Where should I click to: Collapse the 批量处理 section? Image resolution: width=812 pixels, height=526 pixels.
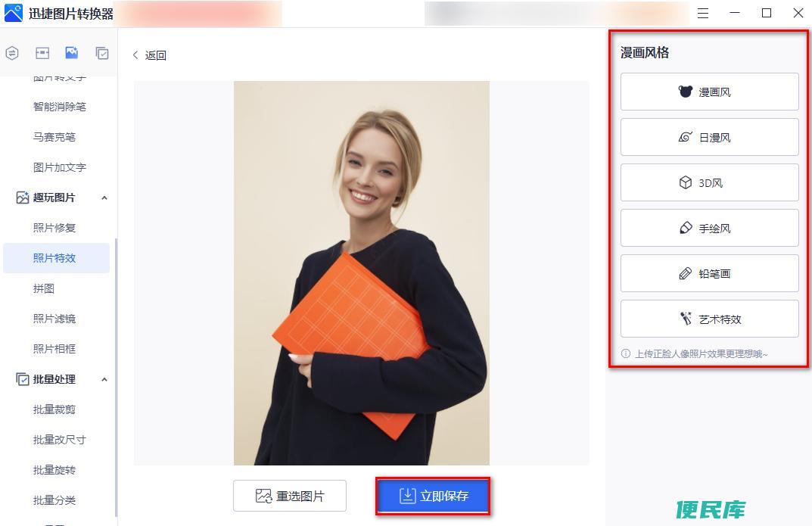[104, 379]
